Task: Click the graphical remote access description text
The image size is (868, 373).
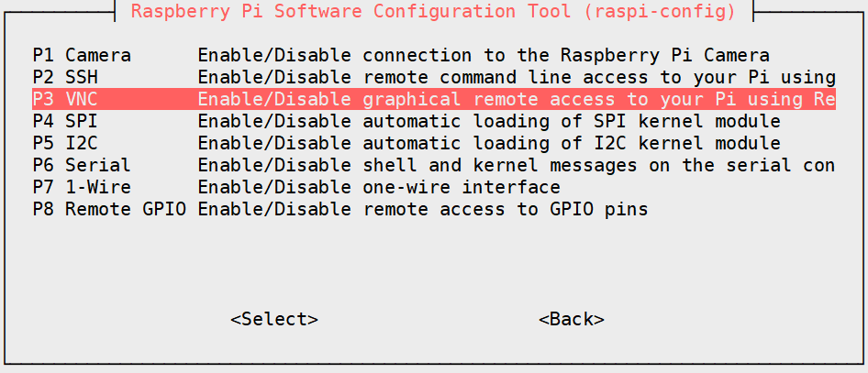Action: pyautogui.click(x=516, y=99)
